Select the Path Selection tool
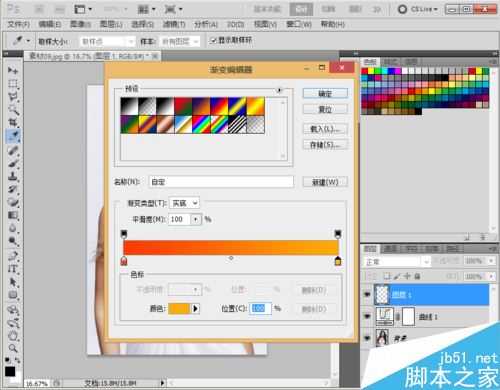 (x=13, y=282)
